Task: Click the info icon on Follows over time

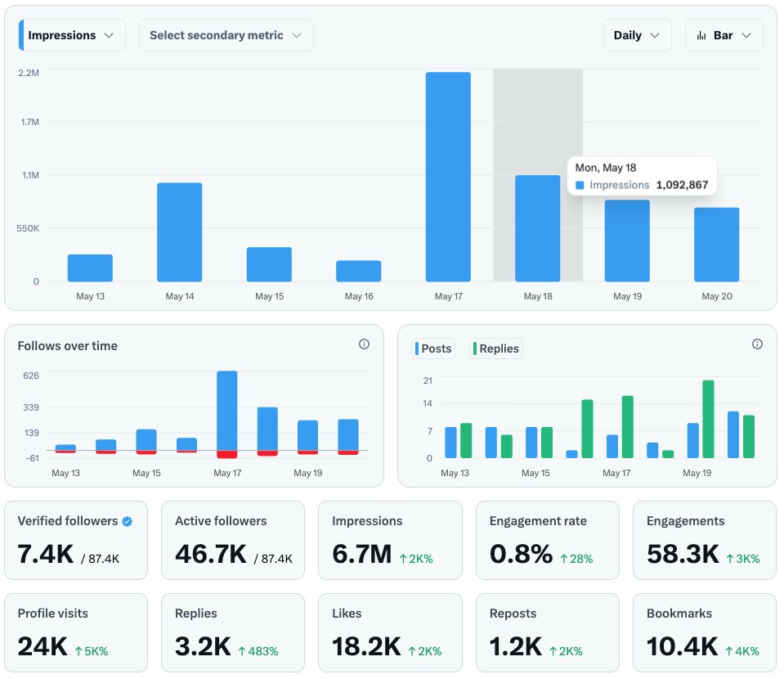Action: pos(364,344)
